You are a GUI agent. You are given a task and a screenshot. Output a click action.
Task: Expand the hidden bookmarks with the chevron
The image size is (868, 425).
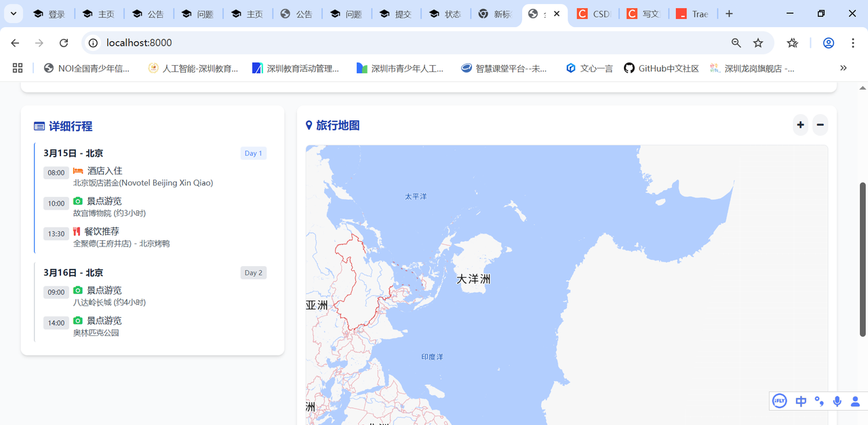pyautogui.click(x=844, y=68)
